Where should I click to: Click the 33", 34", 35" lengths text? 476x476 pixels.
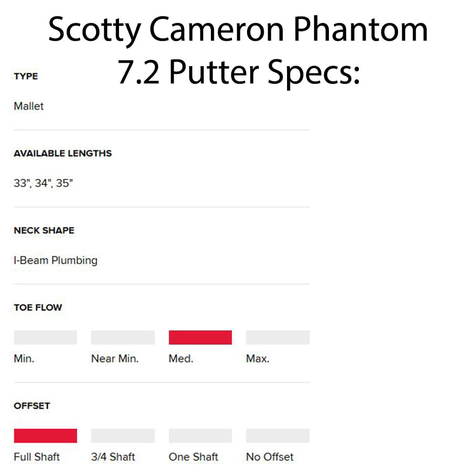point(43,183)
